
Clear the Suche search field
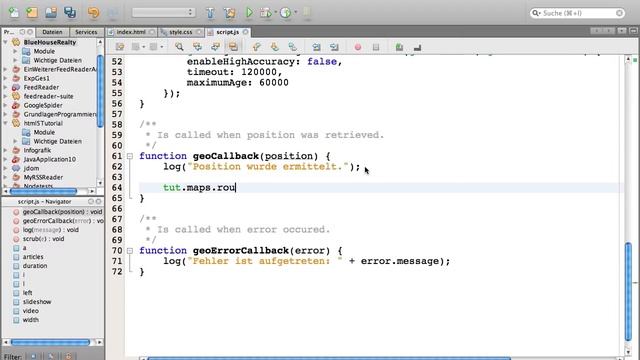coord(619,13)
